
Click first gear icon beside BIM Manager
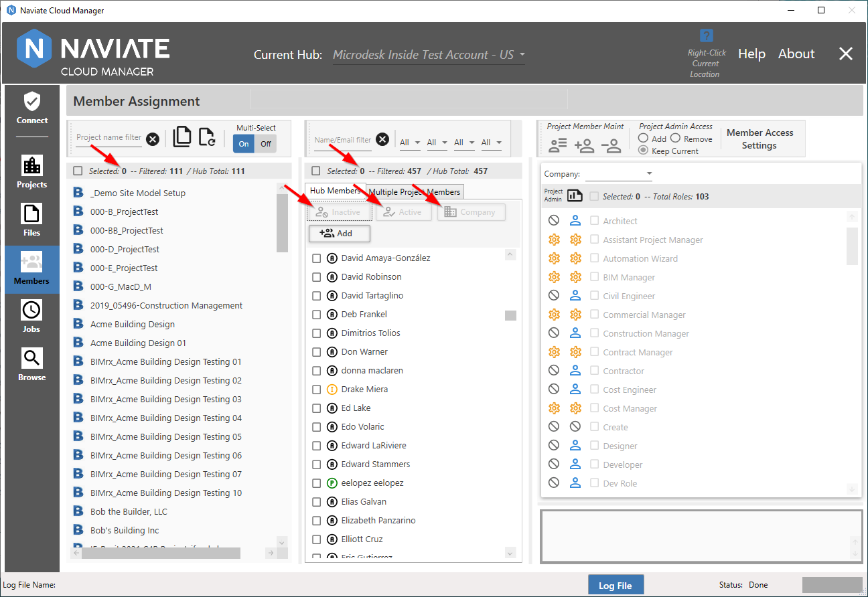coord(553,276)
